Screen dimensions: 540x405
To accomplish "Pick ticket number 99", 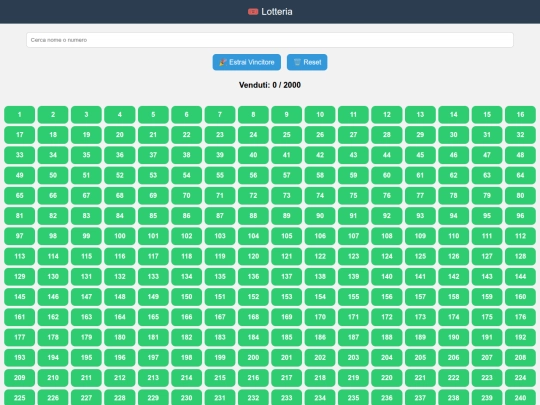I will [86, 236].
